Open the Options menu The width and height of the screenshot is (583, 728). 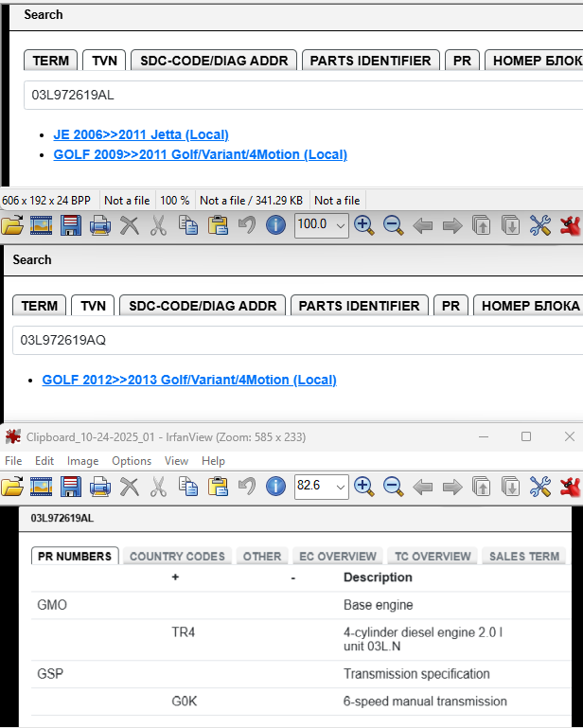tap(132, 461)
